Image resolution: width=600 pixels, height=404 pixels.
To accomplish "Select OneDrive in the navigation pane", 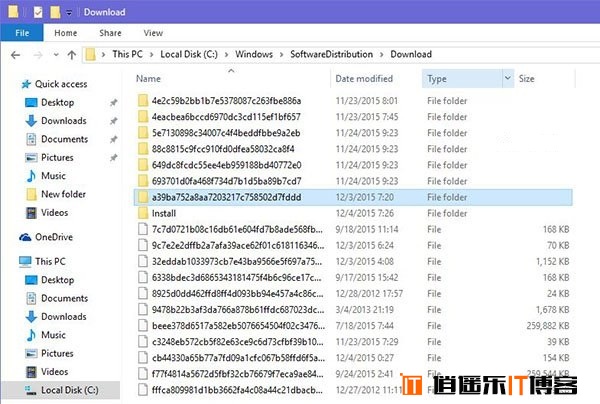I will pos(46,237).
